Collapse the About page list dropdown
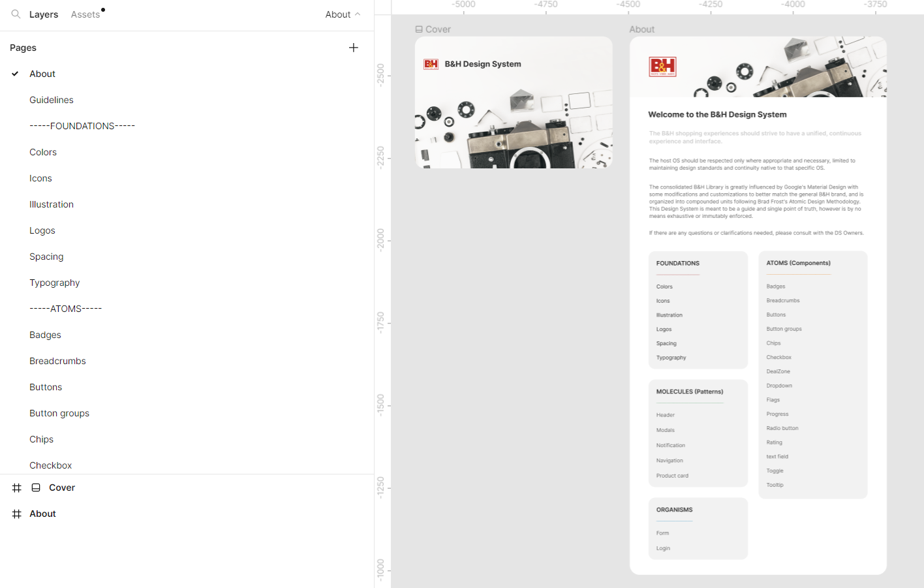This screenshot has width=924, height=588. (x=343, y=14)
